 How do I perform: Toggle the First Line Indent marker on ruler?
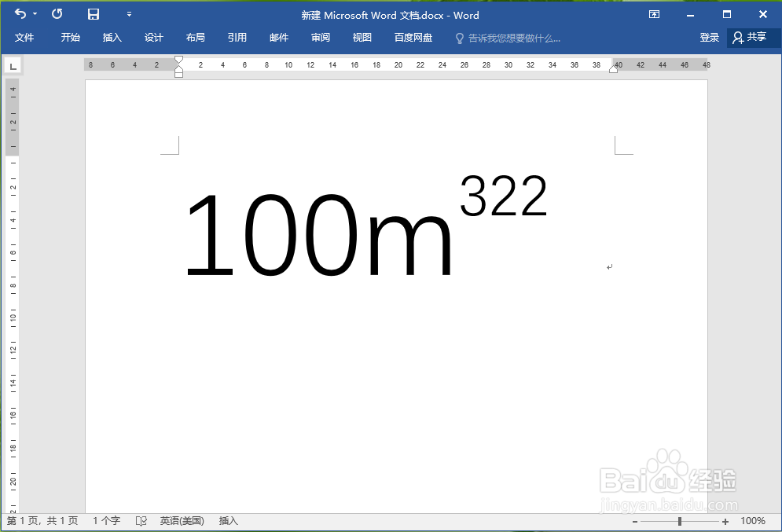pyautogui.click(x=179, y=60)
